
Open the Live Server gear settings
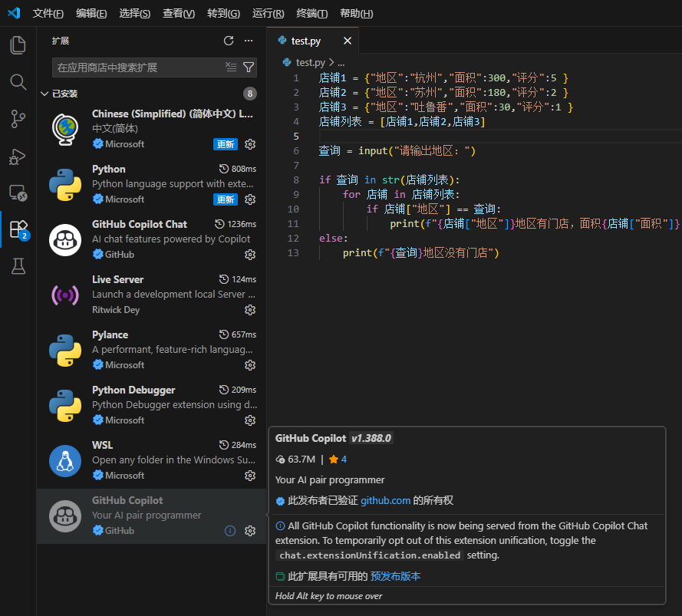click(250, 310)
